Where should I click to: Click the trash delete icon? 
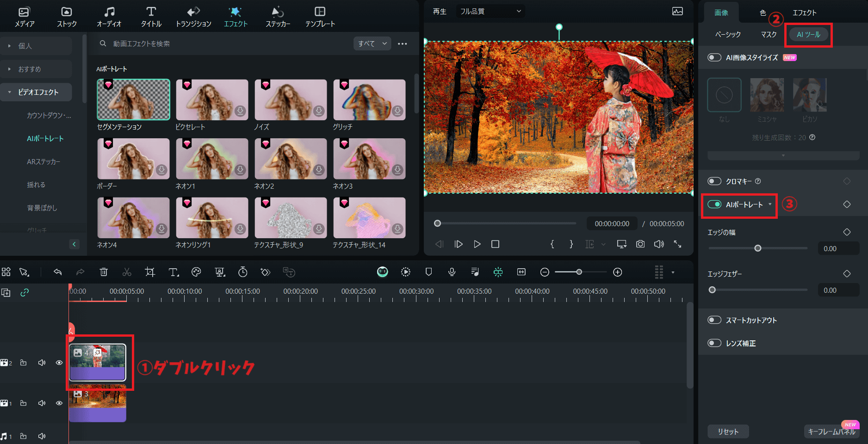(104, 272)
